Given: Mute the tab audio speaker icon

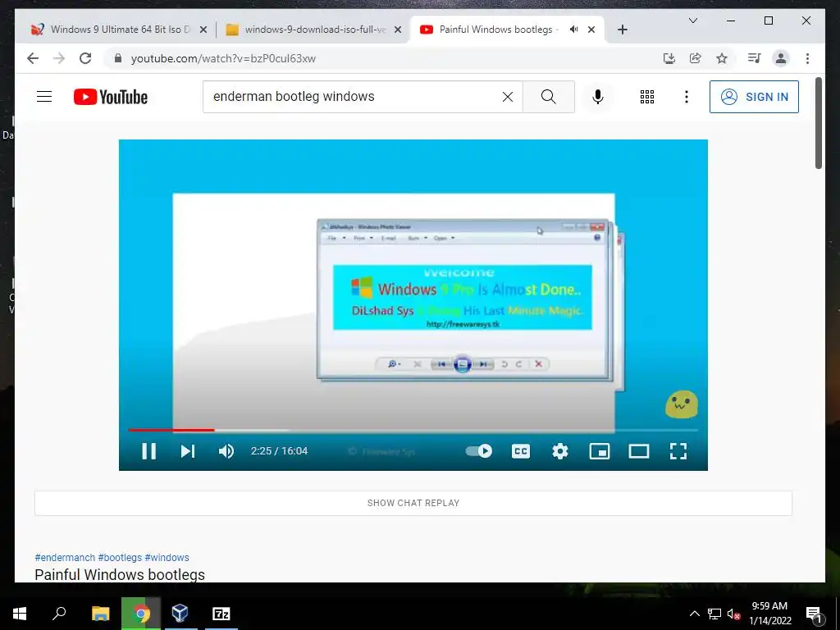Looking at the screenshot, I should pyautogui.click(x=573, y=30).
